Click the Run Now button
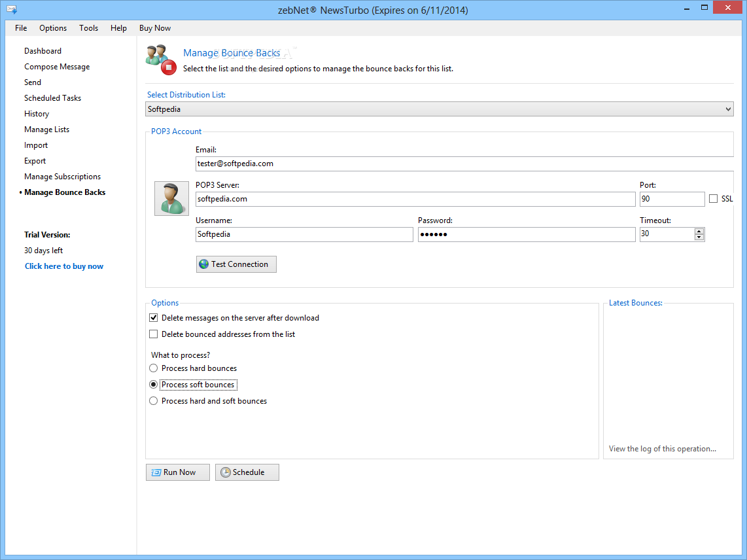The height and width of the screenshot is (560, 747). [178, 472]
